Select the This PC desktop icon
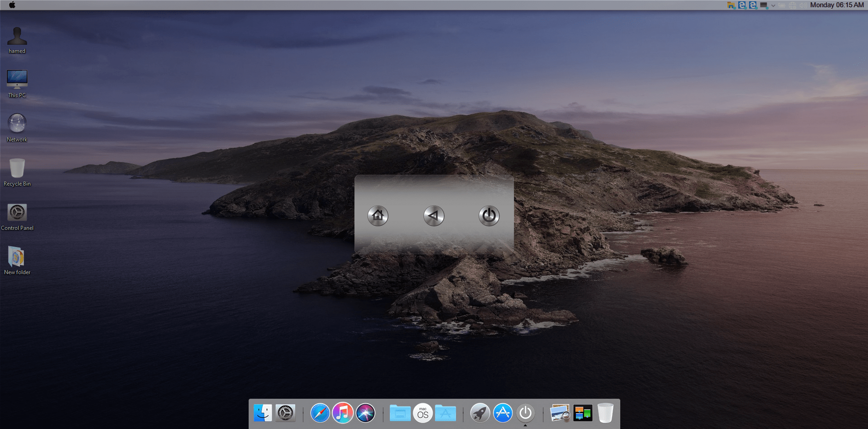This screenshot has height=429, width=868. coord(17,84)
